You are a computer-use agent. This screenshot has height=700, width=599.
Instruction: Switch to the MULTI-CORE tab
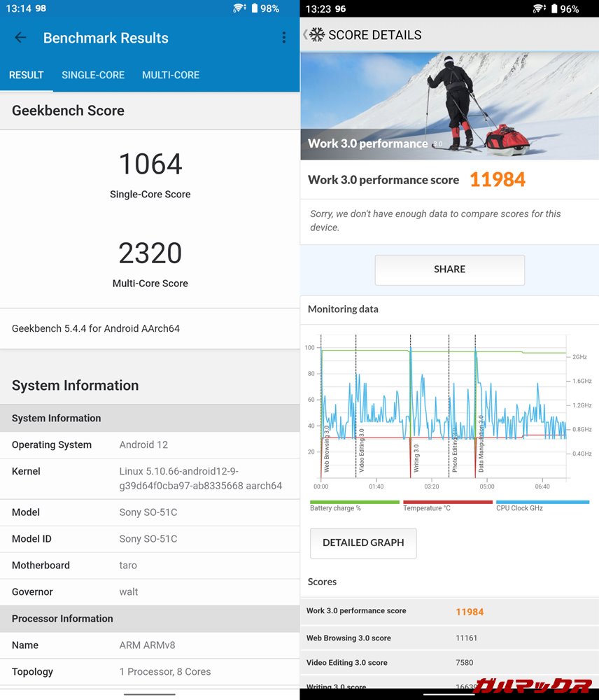171,75
